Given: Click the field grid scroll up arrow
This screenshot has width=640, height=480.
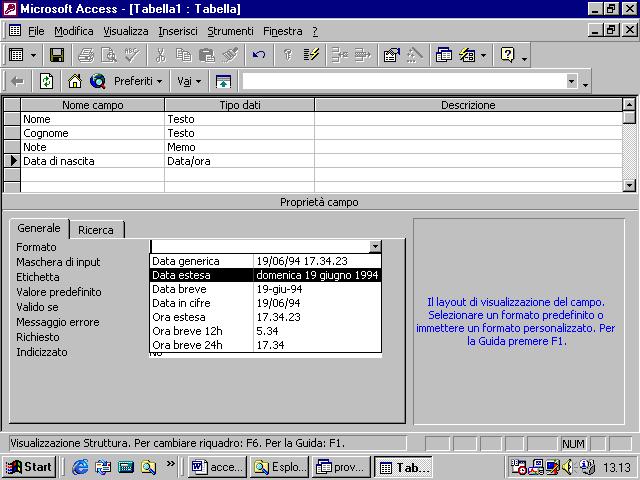Looking at the screenshot, I should click(629, 104).
